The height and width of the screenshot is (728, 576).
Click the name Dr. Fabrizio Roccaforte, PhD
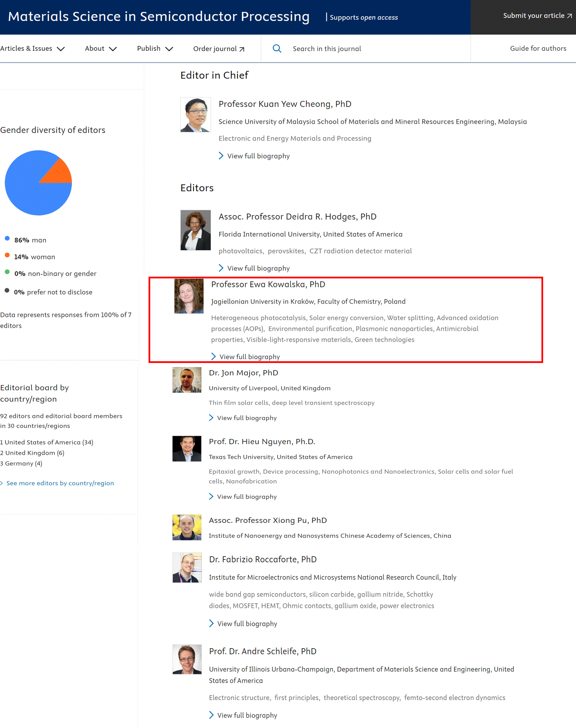263,560
